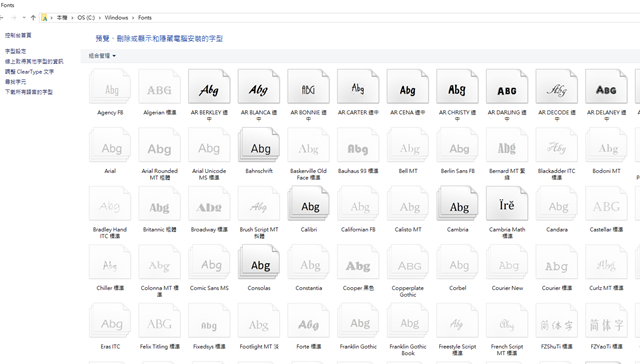Select the Chiller font icon
The image size is (640, 364).
pos(110,262)
